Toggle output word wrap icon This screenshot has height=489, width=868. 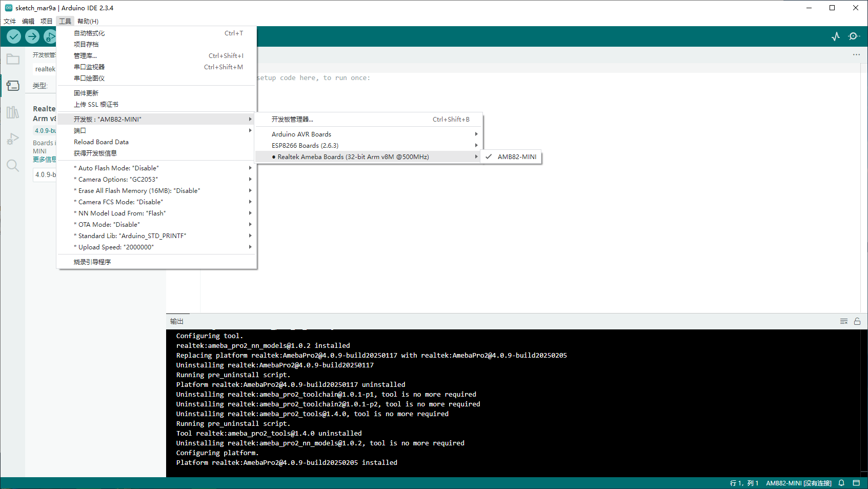[x=844, y=321]
